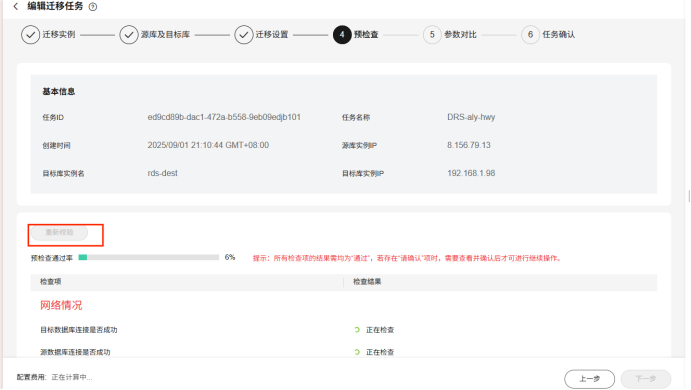Screen dimensions: 691x390
Task: Open the 源库及目标库 step label
Action: click(165, 34)
